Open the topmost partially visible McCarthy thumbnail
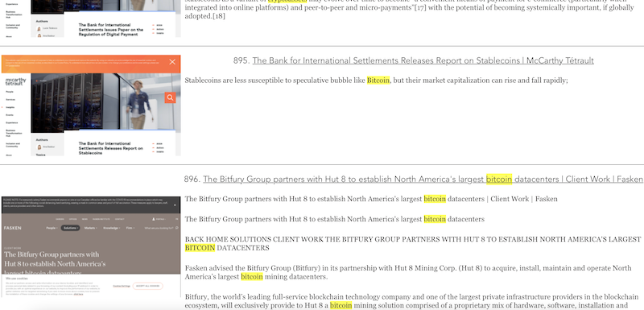 [90, 19]
